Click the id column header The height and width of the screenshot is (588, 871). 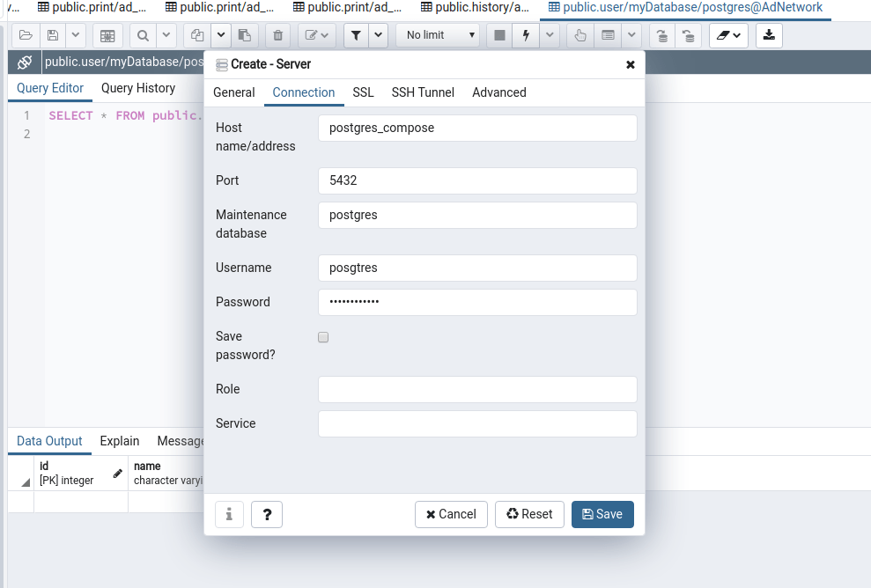pyautogui.click(x=81, y=473)
